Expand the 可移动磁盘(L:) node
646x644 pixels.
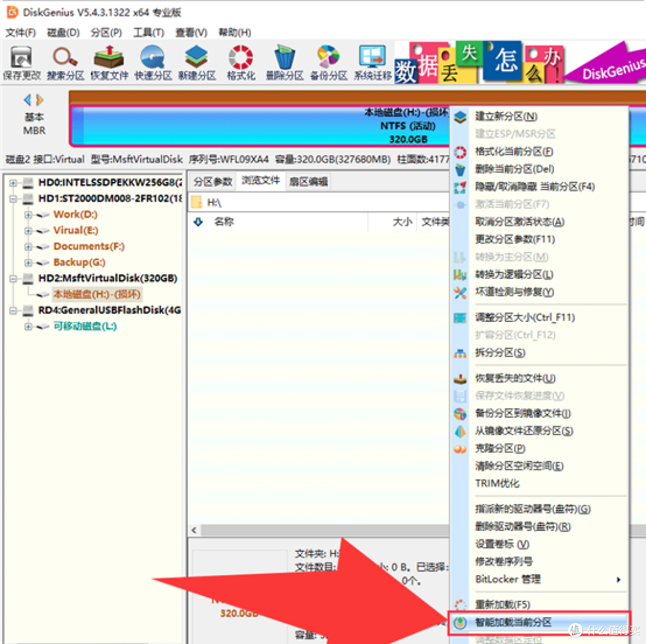(28, 327)
